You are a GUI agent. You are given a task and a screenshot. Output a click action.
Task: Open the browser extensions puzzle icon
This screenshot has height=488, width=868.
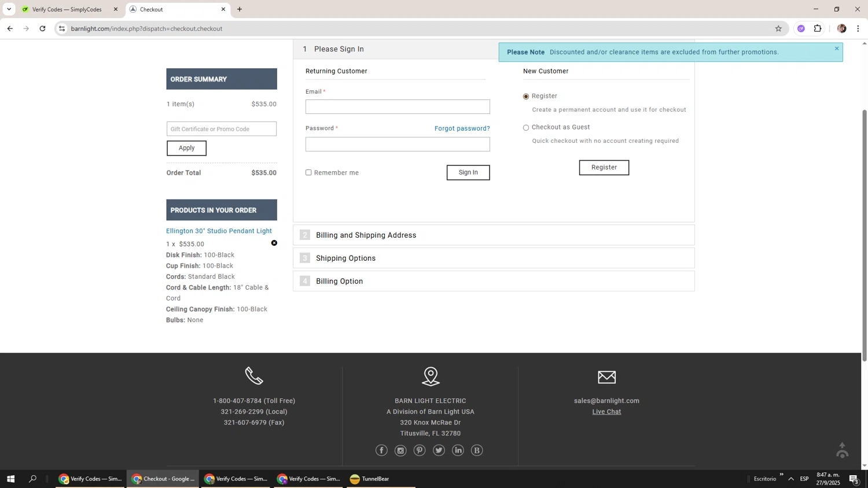(818, 28)
